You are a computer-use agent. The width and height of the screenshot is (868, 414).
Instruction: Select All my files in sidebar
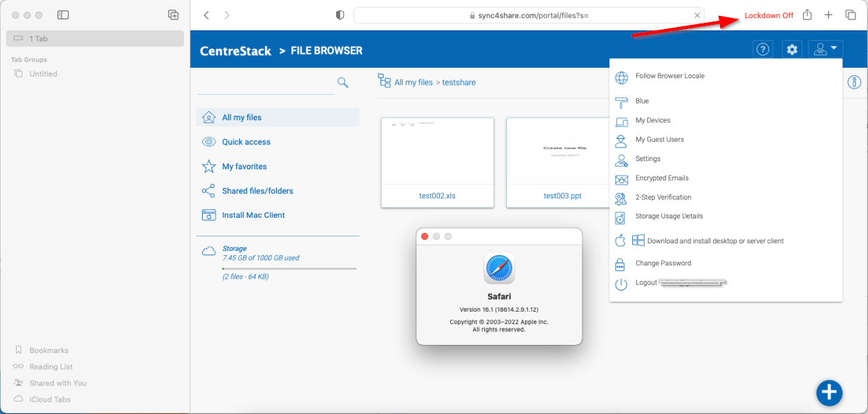point(278,117)
